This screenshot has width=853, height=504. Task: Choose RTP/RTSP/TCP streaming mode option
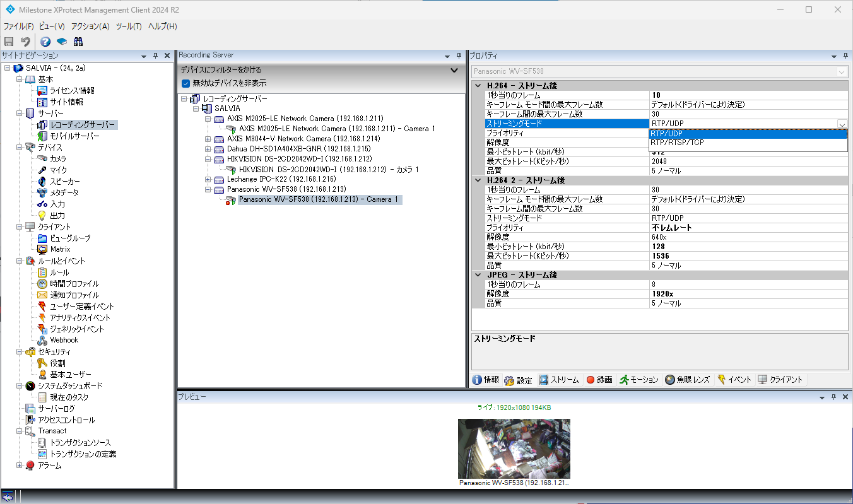[748, 143]
